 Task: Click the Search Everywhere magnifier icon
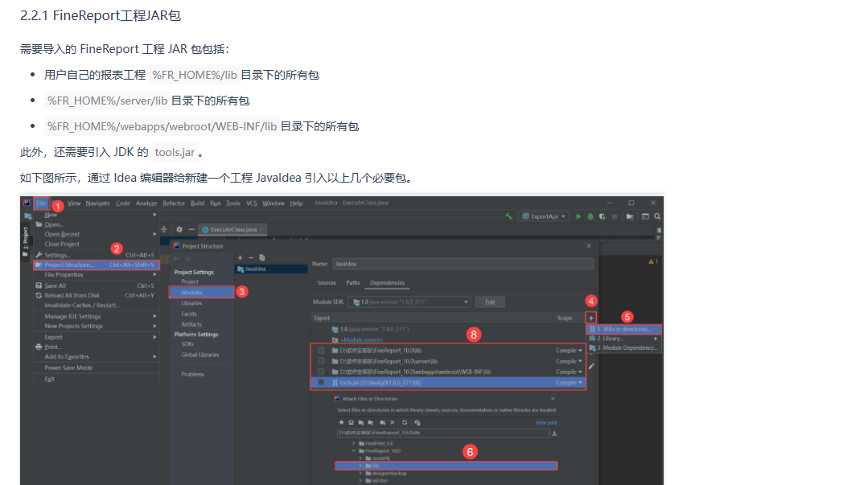(x=657, y=216)
